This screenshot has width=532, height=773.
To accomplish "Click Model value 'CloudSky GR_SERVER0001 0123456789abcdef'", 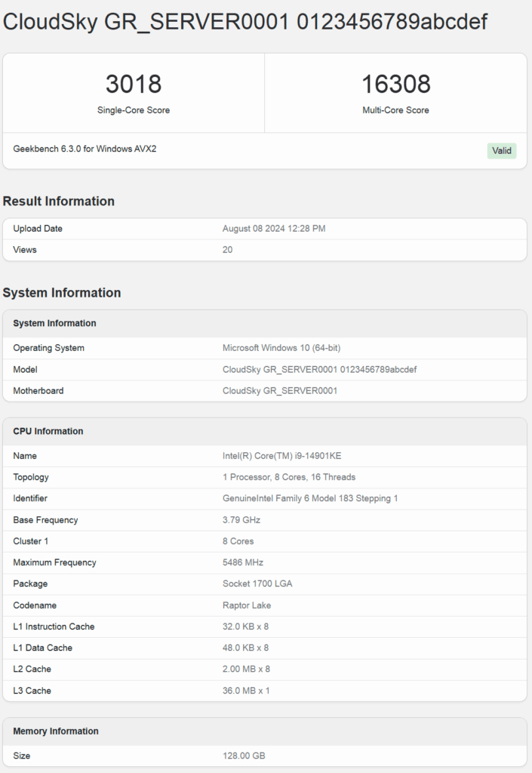I will (320, 370).
